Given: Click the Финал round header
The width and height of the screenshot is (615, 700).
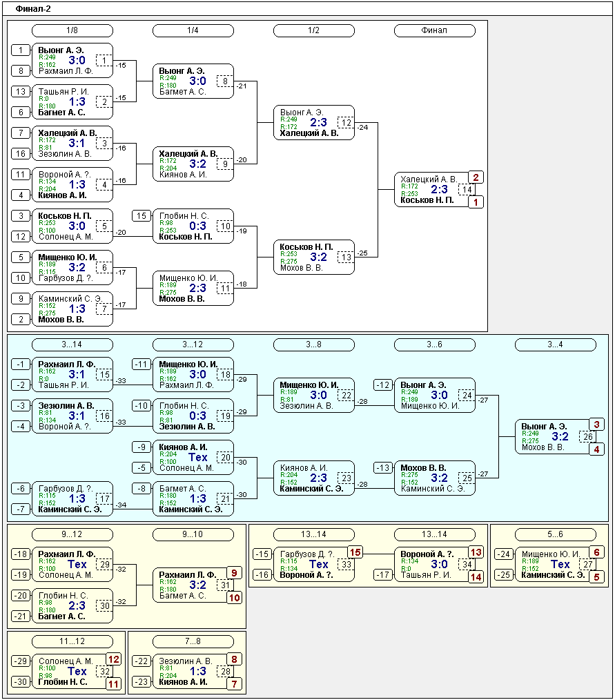Looking at the screenshot, I should click(x=434, y=30).
